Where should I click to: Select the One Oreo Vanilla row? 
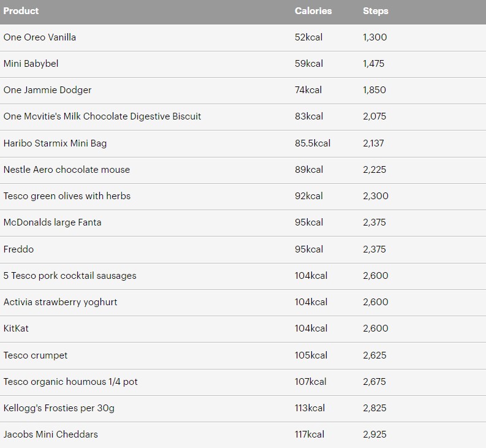click(x=243, y=37)
